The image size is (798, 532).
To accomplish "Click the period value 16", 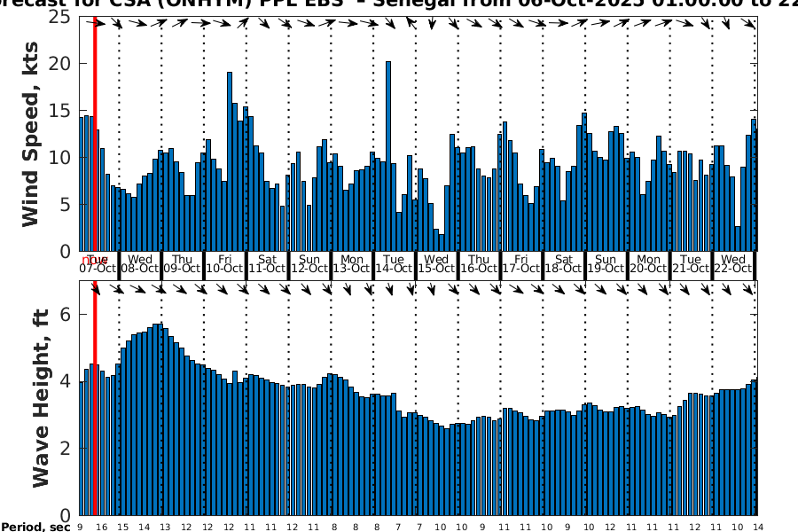I will pyautogui.click(x=101, y=527).
